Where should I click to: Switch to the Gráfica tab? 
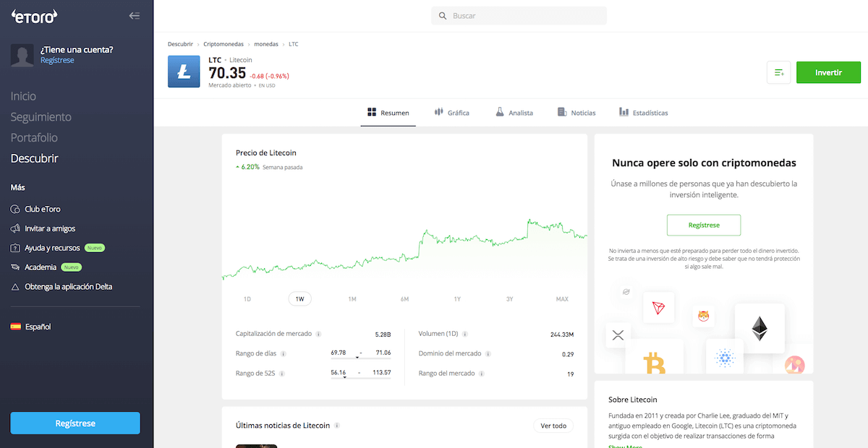451,112
